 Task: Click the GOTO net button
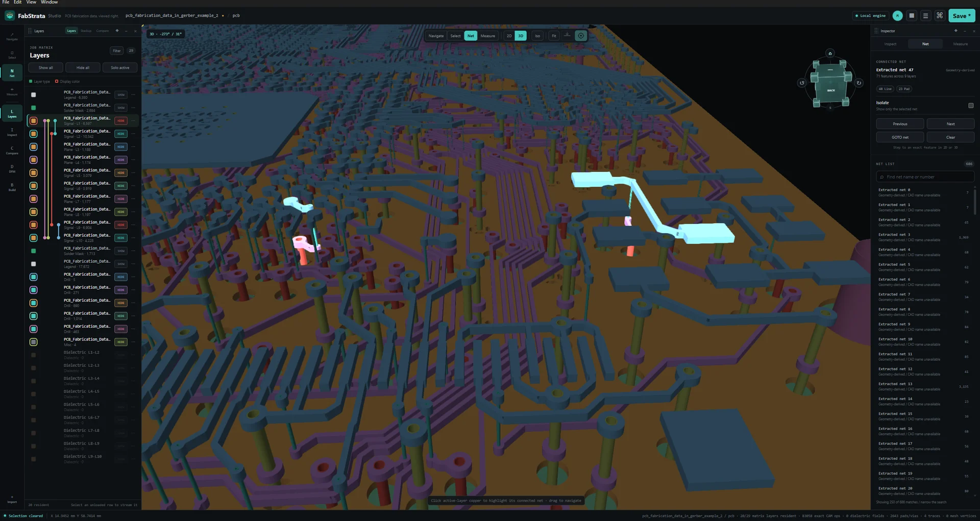(x=900, y=137)
